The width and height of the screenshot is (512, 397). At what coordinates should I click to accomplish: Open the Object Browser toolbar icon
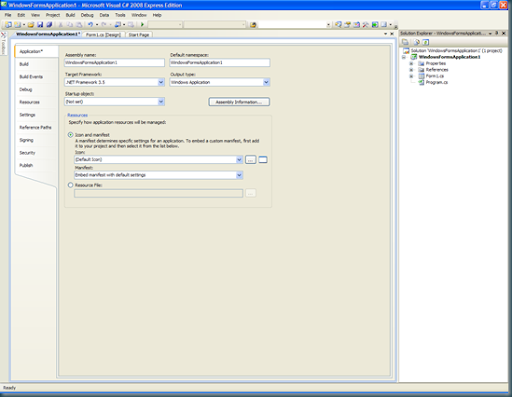(x=356, y=24)
